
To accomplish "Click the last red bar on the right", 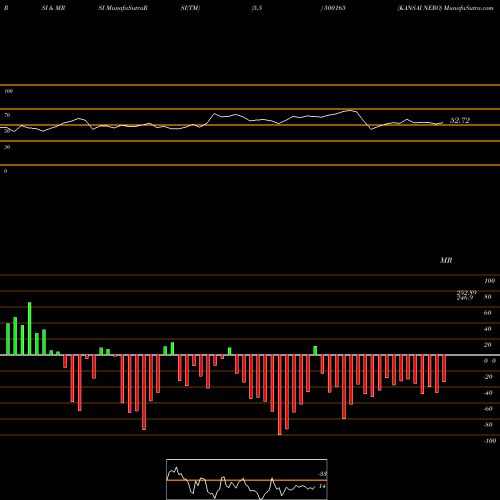I will [444, 368].
